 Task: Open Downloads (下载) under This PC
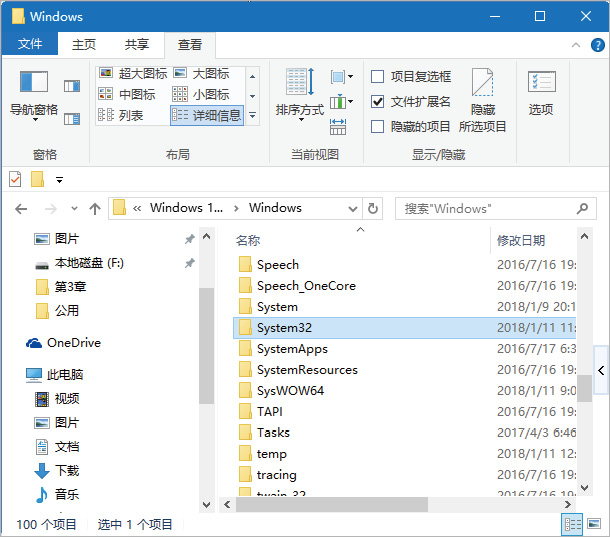click(58, 471)
